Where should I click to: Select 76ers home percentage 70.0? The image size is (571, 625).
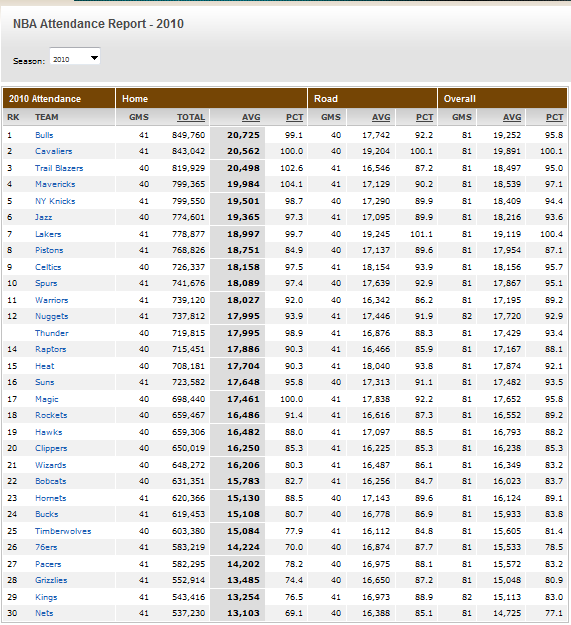click(x=294, y=547)
